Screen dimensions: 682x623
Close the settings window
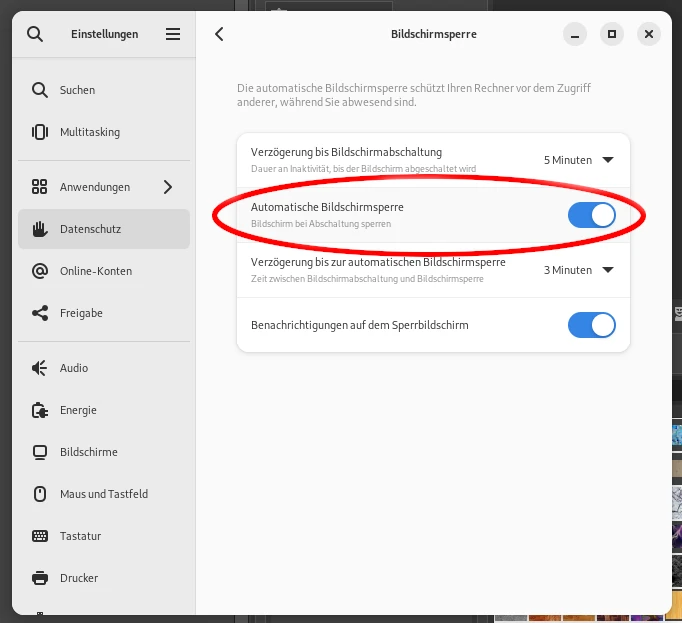(x=649, y=34)
